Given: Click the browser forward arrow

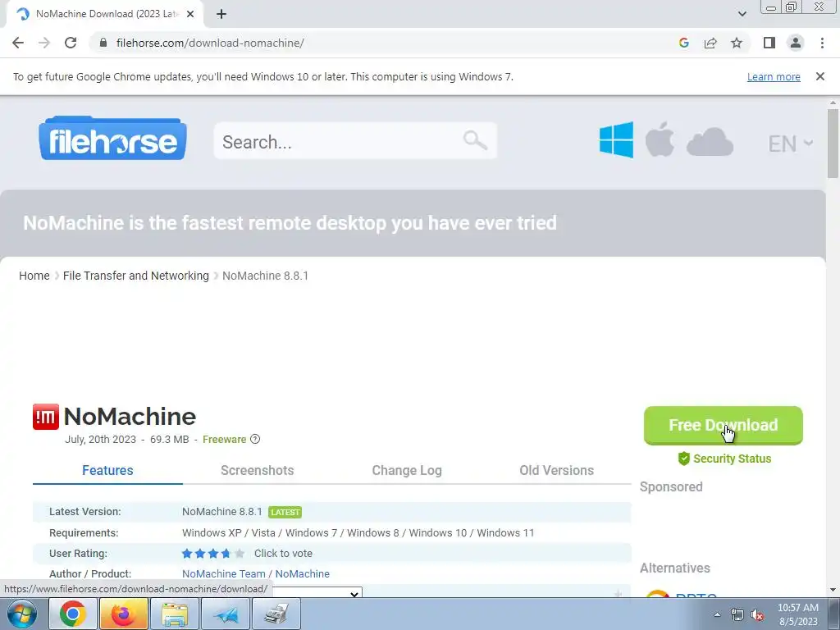Looking at the screenshot, I should (x=44, y=43).
